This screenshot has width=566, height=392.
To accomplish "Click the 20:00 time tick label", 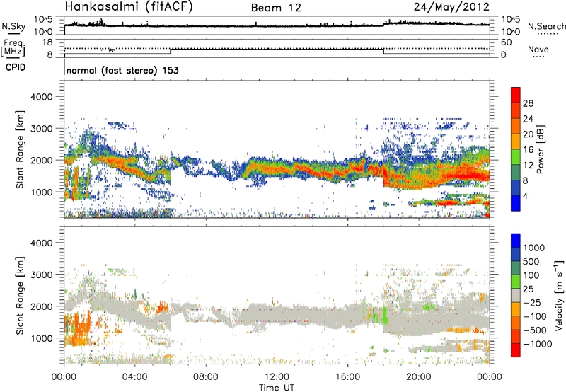I will [x=419, y=377].
